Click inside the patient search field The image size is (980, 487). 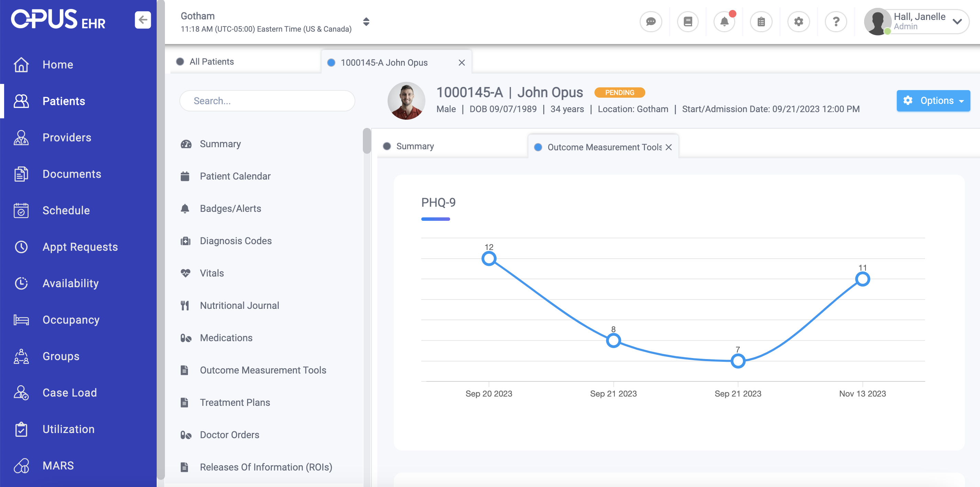tap(267, 100)
